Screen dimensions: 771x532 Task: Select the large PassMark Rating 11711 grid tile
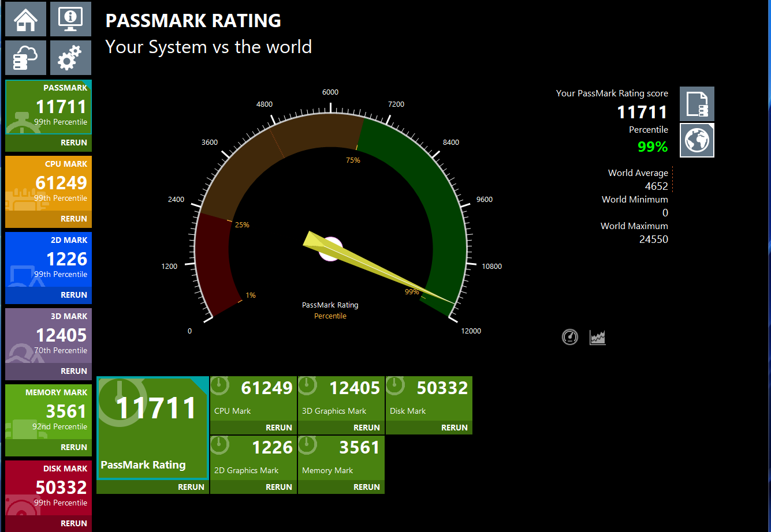153,428
